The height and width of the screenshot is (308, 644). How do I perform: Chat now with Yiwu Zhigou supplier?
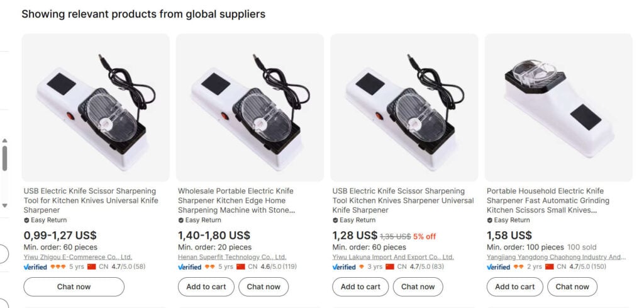pyautogui.click(x=74, y=287)
